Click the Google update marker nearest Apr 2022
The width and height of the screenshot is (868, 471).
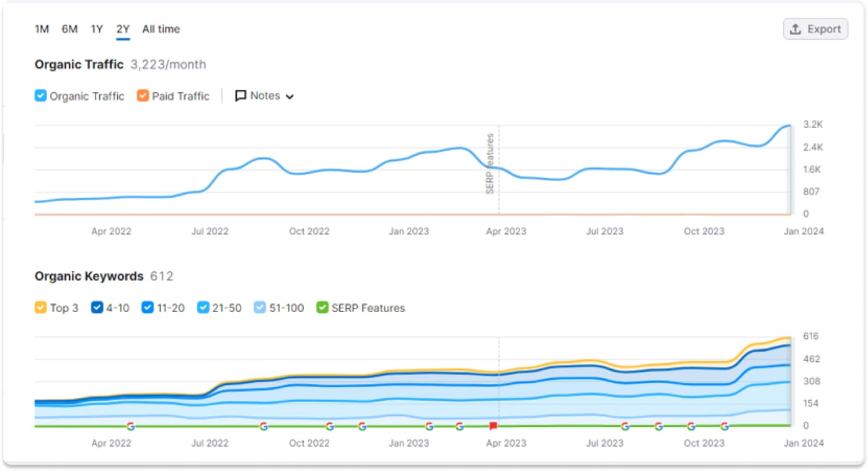tap(130, 426)
